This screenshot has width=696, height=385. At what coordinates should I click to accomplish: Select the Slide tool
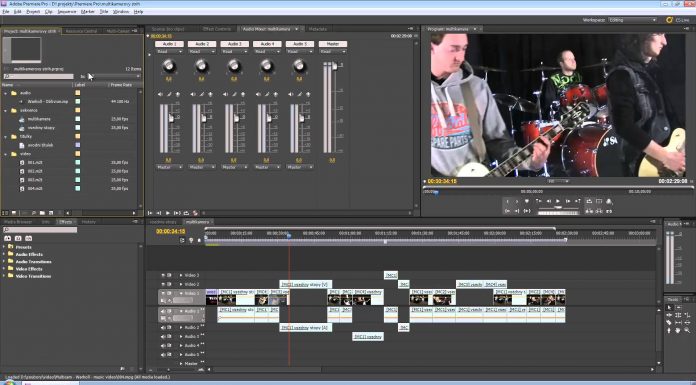[688, 323]
